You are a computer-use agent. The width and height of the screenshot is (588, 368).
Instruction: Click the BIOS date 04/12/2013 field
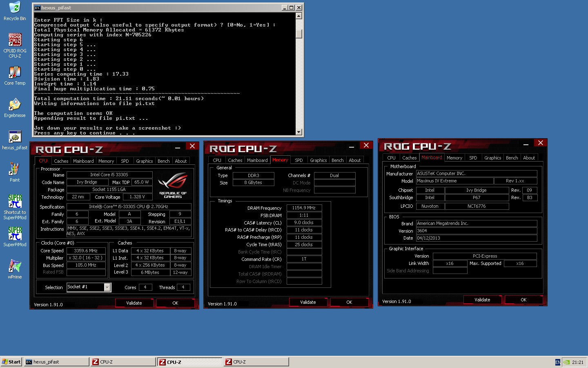point(477,238)
